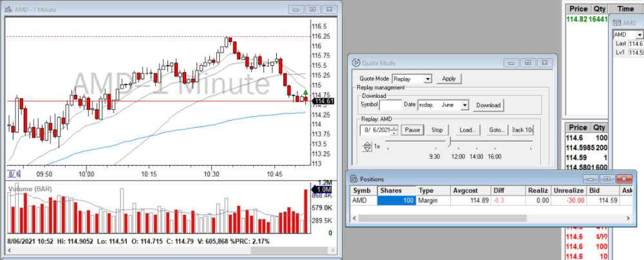Click the 12:00 label under replay slider
The image size is (644, 260).
[x=458, y=157]
